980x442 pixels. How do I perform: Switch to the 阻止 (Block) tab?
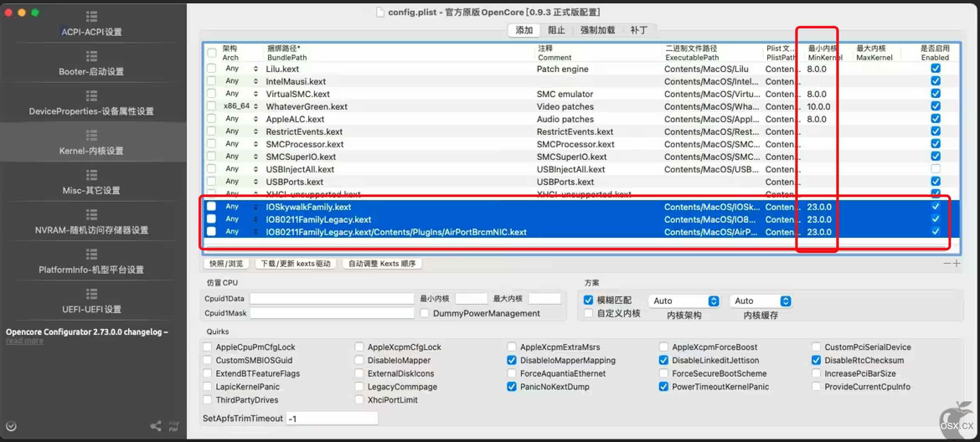click(x=557, y=30)
